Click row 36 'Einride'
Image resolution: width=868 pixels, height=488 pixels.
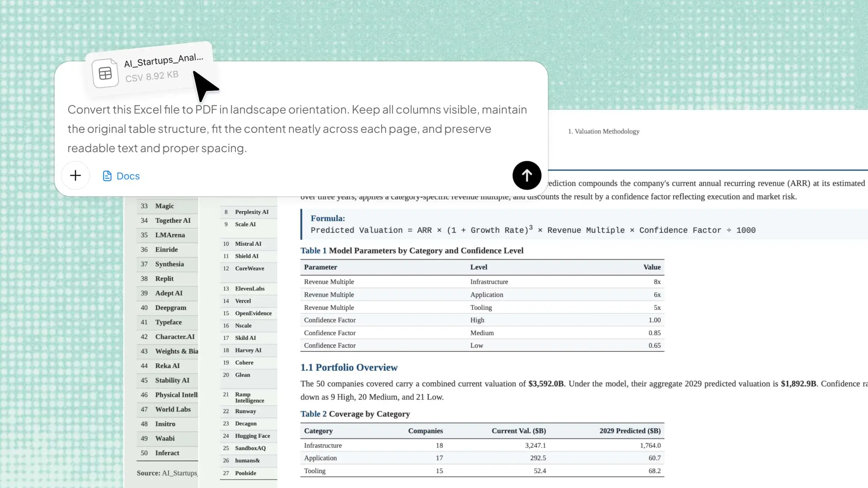point(167,250)
